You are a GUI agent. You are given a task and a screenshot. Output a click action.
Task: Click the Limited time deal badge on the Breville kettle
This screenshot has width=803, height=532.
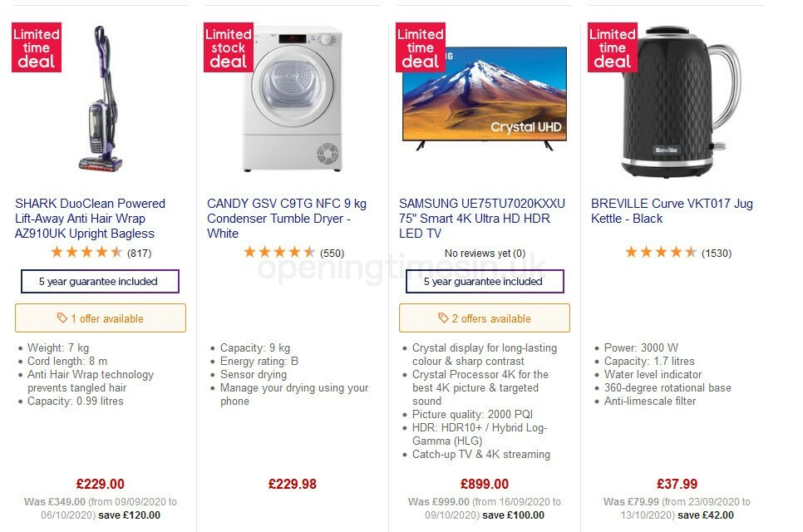pyautogui.click(x=611, y=47)
